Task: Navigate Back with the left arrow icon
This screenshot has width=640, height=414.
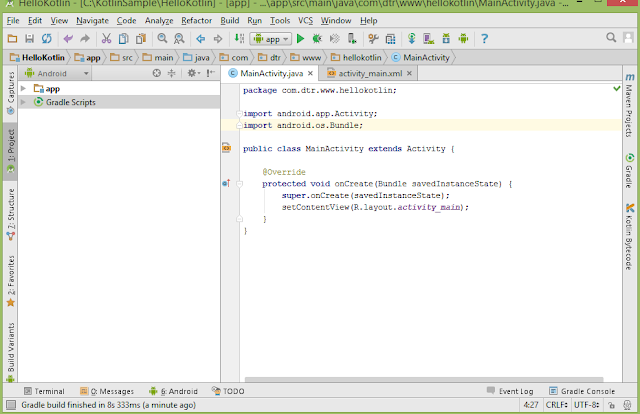Action: point(200,39)
